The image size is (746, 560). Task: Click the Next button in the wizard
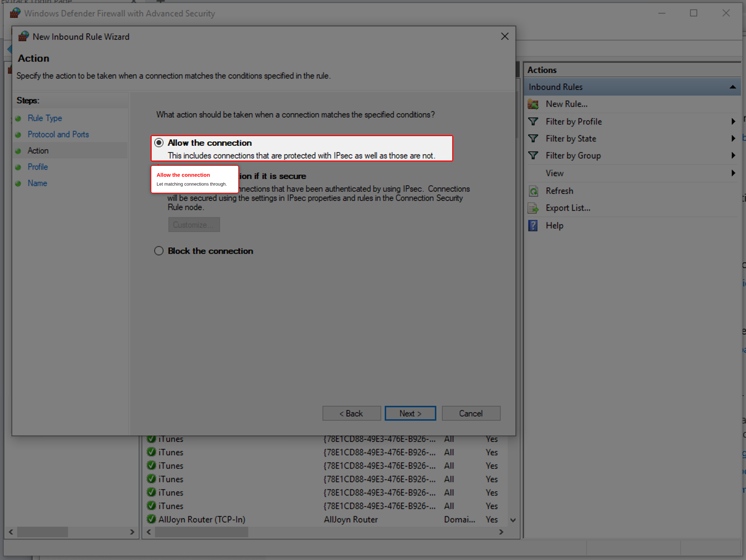[x=410, y=413]
